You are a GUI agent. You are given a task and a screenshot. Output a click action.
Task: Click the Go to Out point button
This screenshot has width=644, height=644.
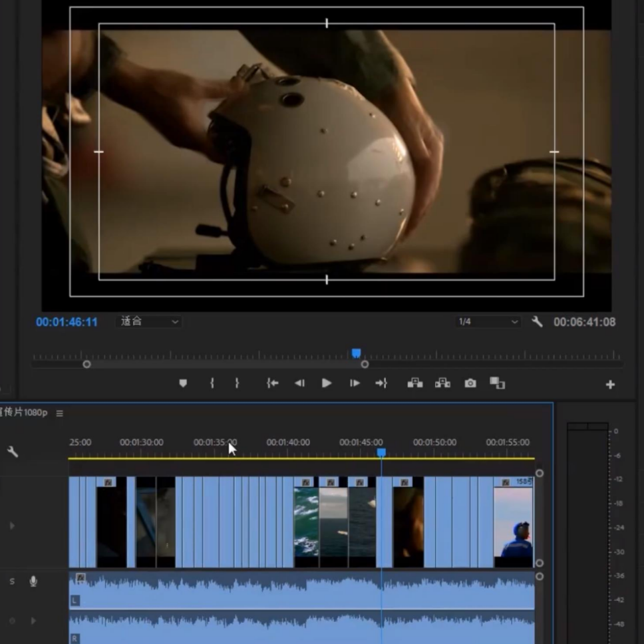point(381,383)
